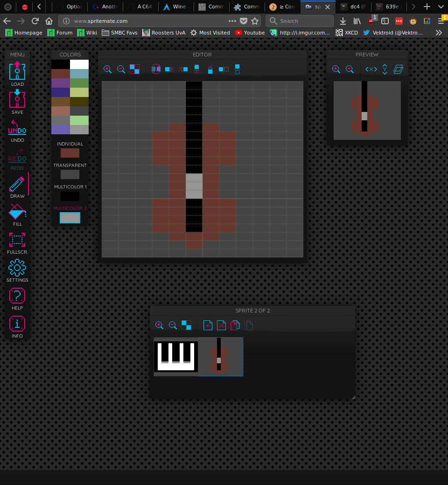Image resolution: width=448 pixels, height=485 pixels.
Task: Select the piano keys sprite thumbnail
Action: (x=176, y=357)
